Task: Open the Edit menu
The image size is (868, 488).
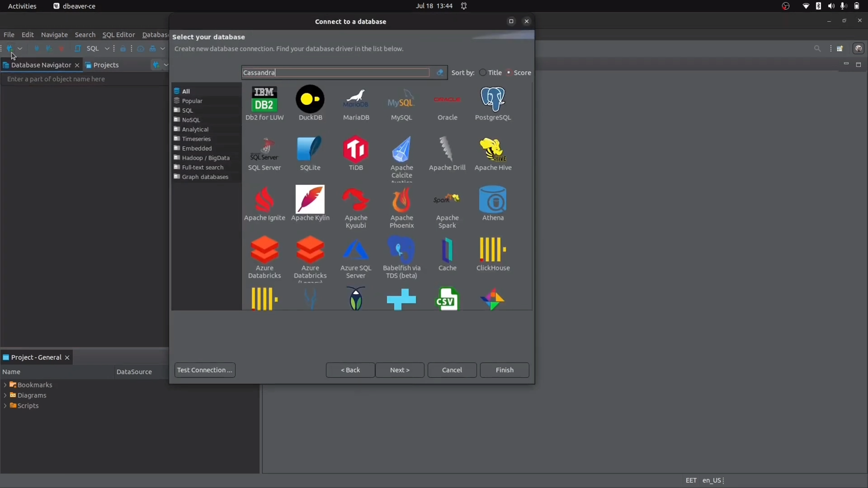Action: coord(28,35)
